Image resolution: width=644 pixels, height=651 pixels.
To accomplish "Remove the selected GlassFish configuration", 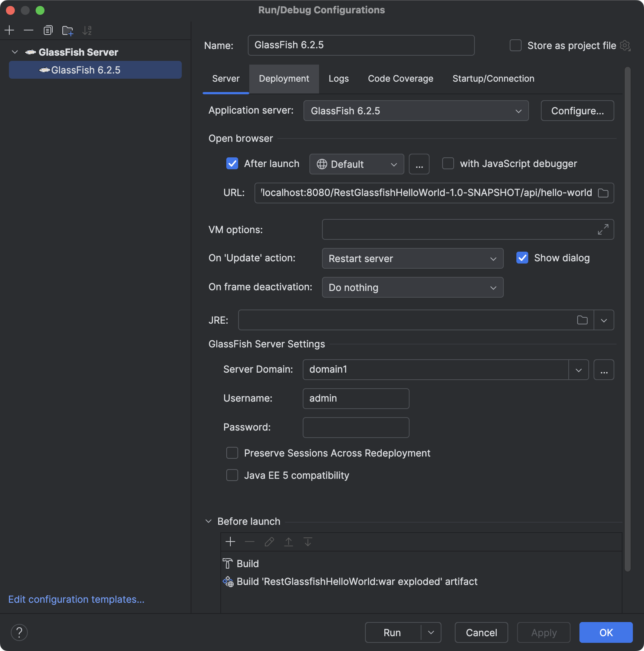I will point(29,30).
